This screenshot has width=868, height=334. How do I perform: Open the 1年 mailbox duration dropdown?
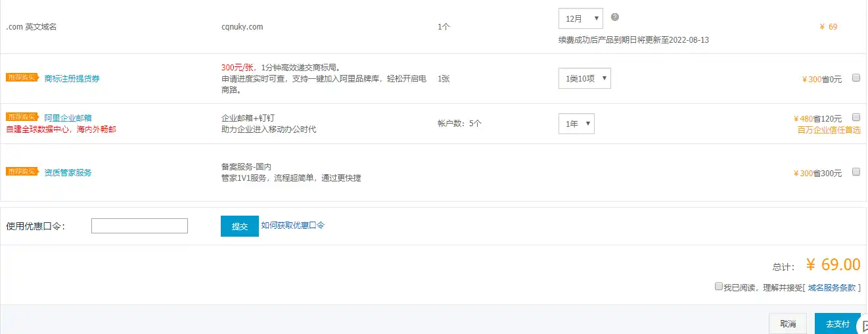point(576,124)
